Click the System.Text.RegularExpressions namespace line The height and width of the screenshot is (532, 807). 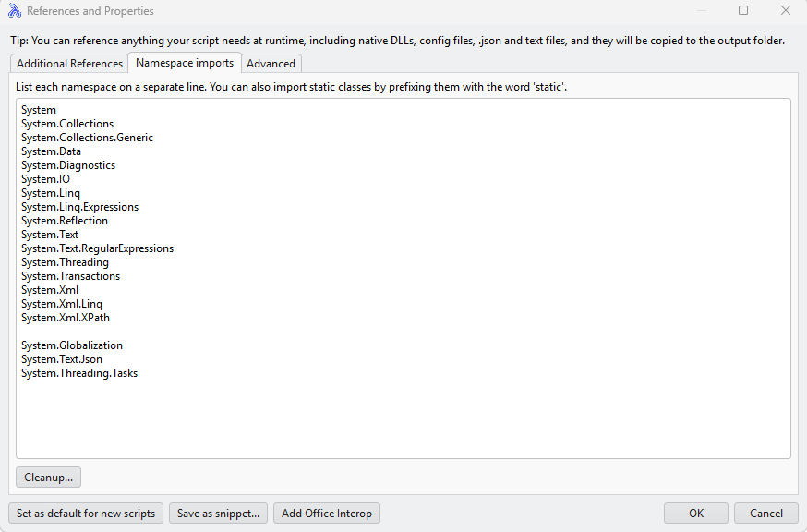coord(97,248)
